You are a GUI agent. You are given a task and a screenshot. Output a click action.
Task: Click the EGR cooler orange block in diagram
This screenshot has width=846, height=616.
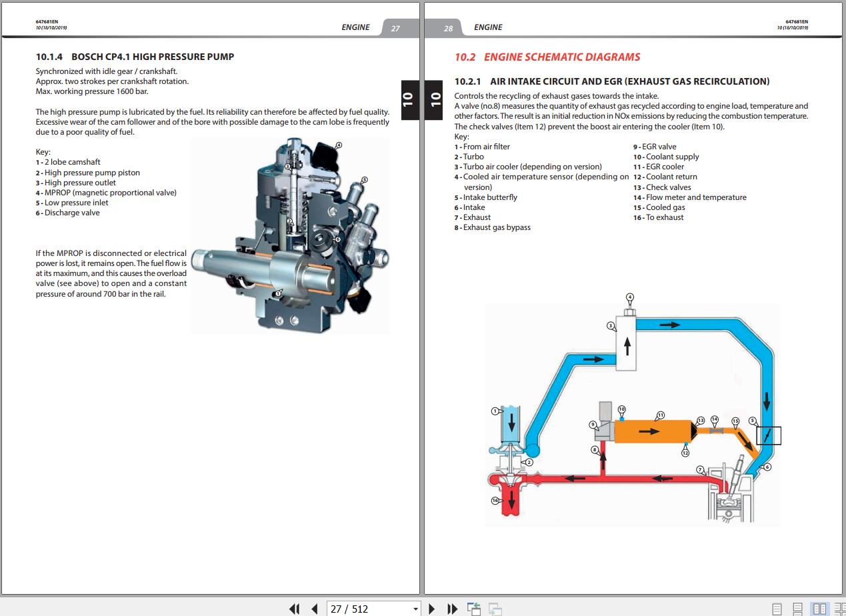pyautogui.click(x=651, y=432)
